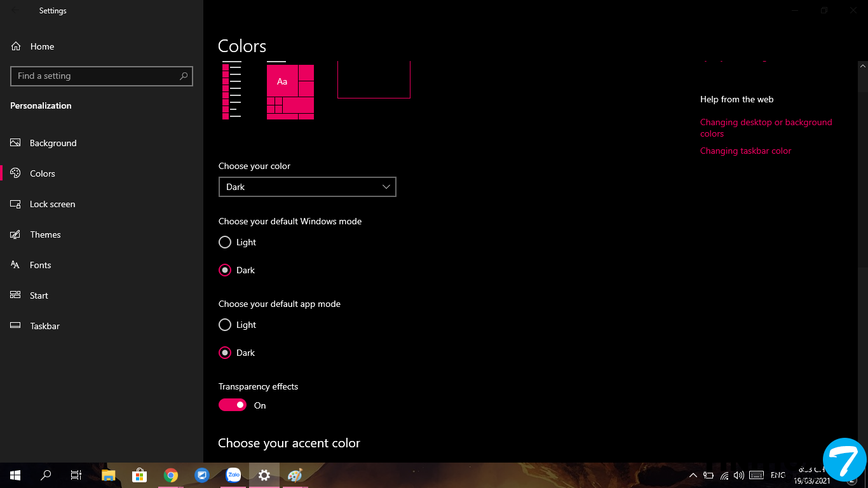
Task: Open Start settings tile icon
Action: tap(16, 295)
